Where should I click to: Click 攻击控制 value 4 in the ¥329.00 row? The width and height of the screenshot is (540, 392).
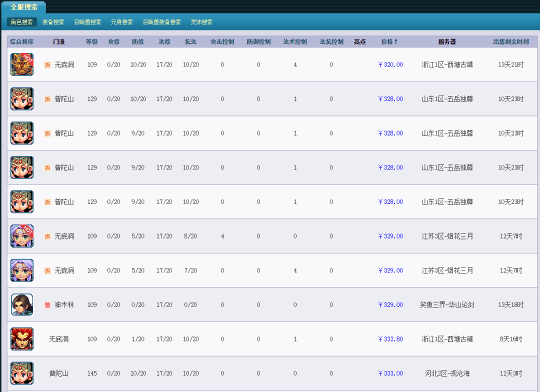tap(222, 236)
